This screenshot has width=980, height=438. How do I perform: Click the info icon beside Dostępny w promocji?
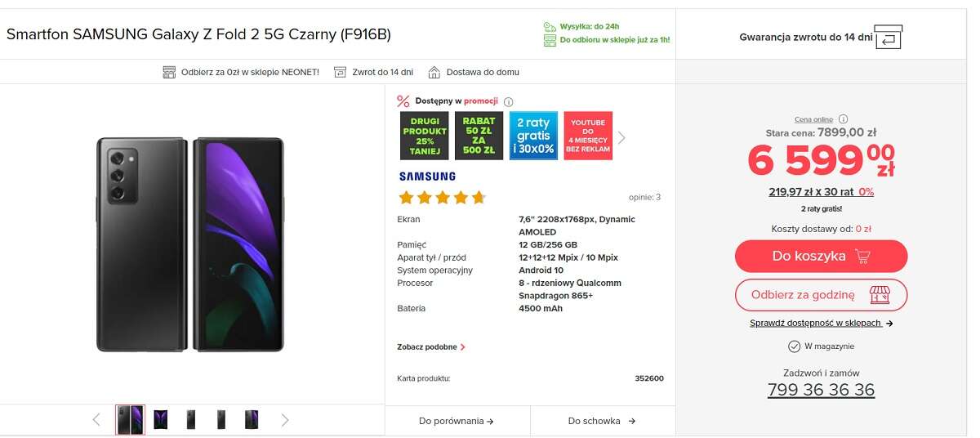tap(508, 102)
